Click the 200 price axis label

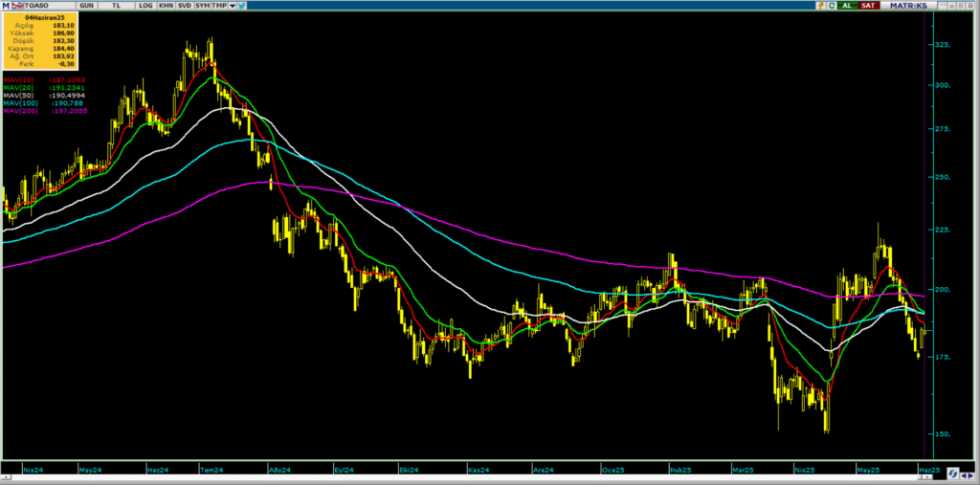point(943,290)
